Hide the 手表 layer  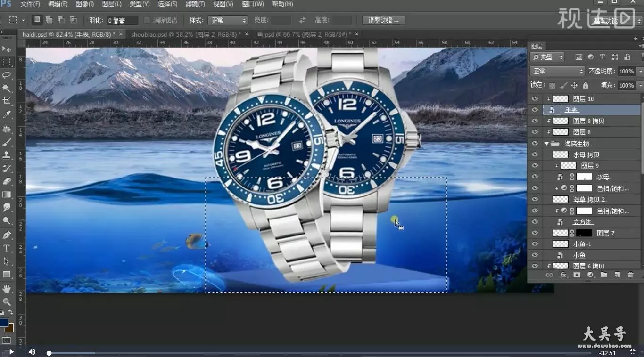click(x=535, y=110)
